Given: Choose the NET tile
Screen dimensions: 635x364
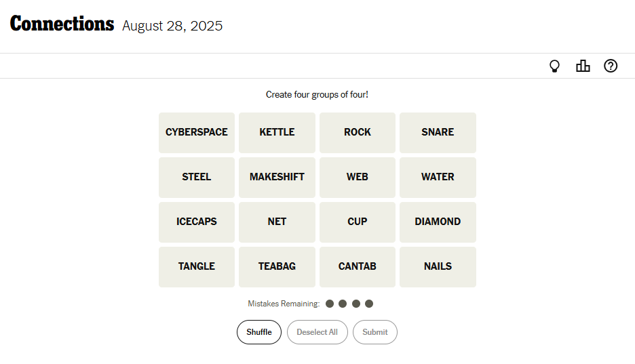Looking at the screenshot, I should (277, 222).
